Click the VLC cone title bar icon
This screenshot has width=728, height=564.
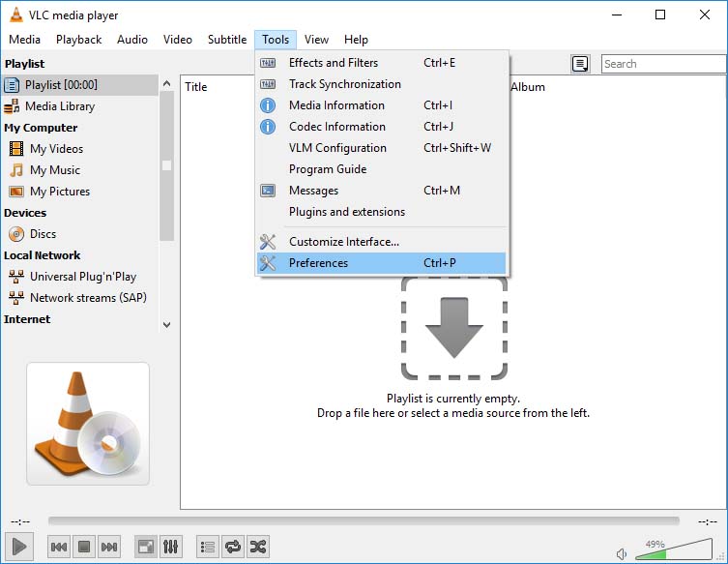point(15,15)
